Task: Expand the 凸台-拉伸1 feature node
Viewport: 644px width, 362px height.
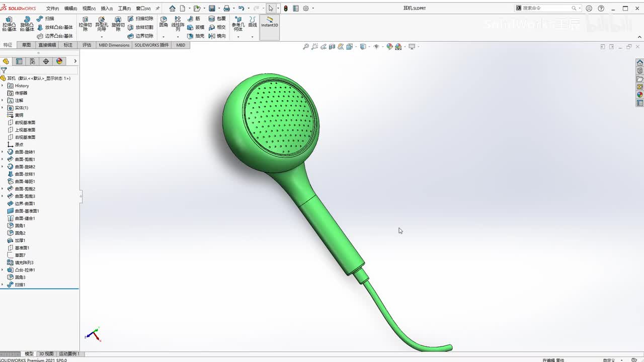Action: 3,270
